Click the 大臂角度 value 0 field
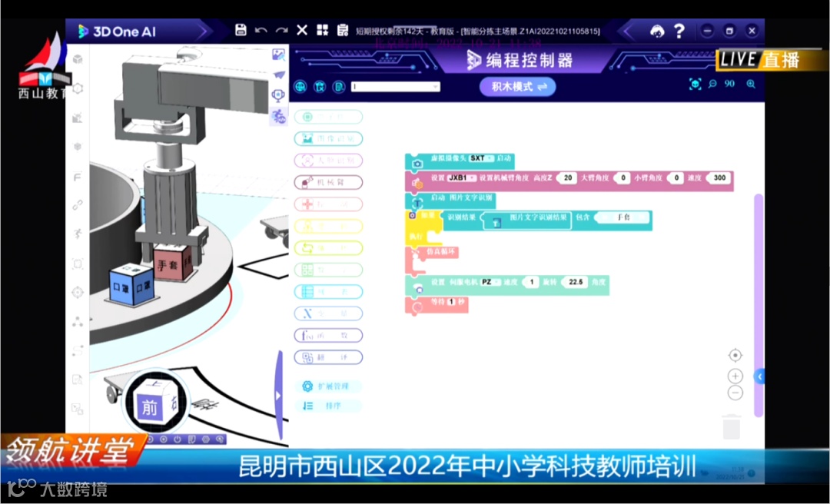The image size is (830, 504). [622, 178]
